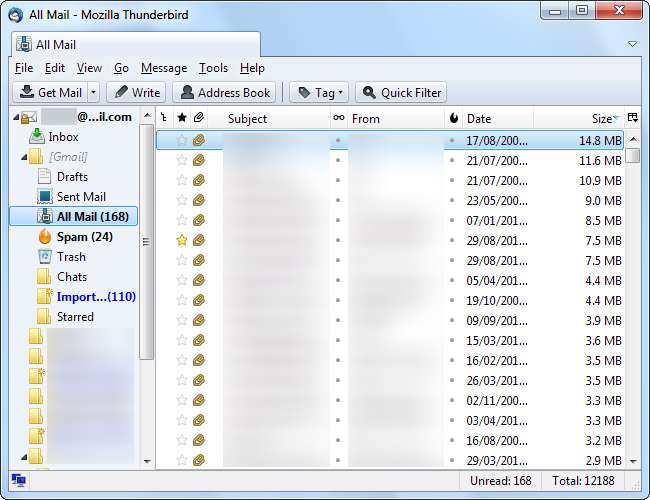Click folder pane scroll down arrow
The image size is (650, 500).
pyautogui.click(x=147, y=461)
